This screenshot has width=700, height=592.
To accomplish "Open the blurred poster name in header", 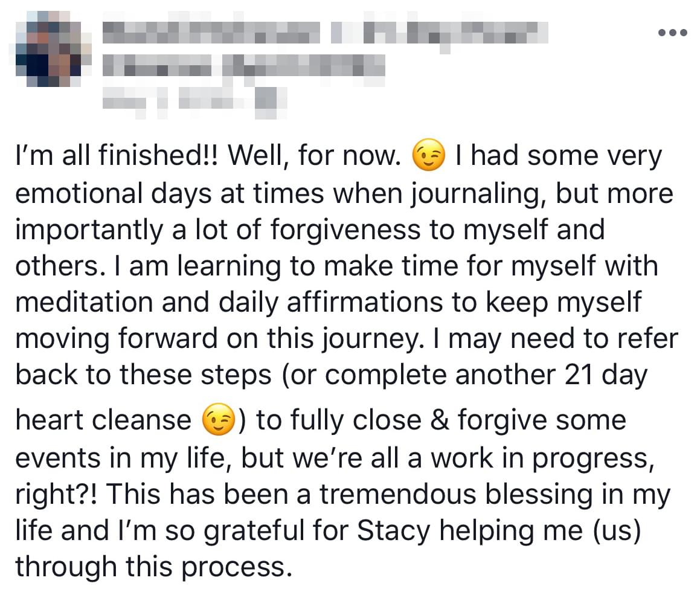I will (211, 32).
